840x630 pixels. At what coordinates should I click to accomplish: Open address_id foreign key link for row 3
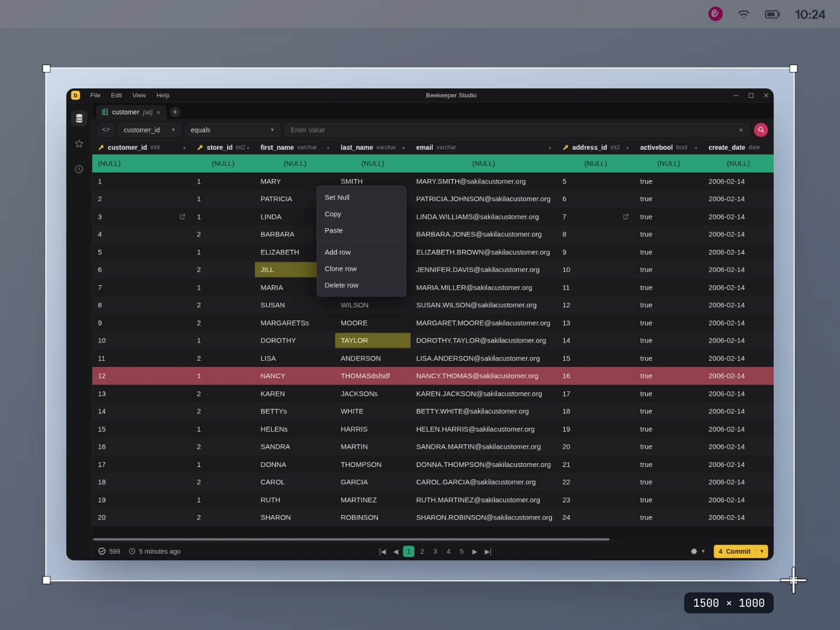pos(626,217)
